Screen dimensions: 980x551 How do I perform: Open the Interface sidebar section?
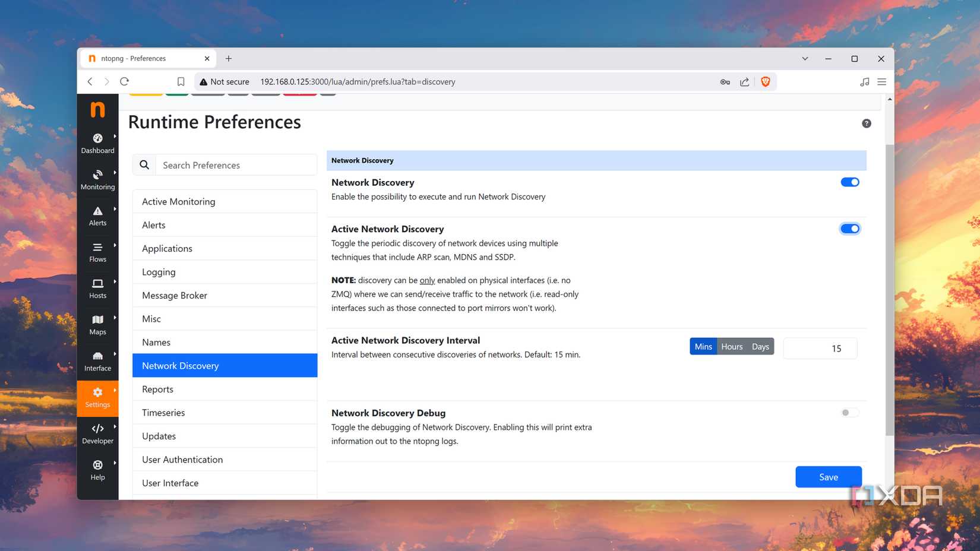tap(97, 360)
